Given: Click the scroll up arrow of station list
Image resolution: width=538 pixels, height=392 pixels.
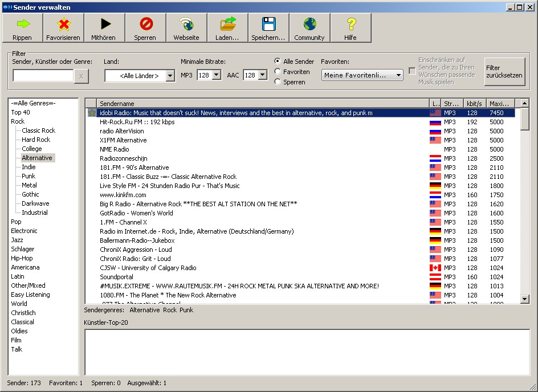Looking at the screenshot, I should 525,103.
